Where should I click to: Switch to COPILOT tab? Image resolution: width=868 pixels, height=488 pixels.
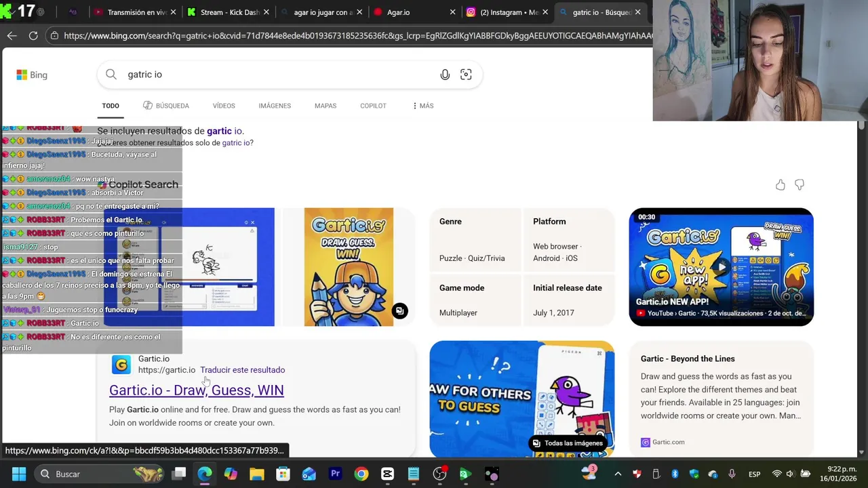point(373,106)
